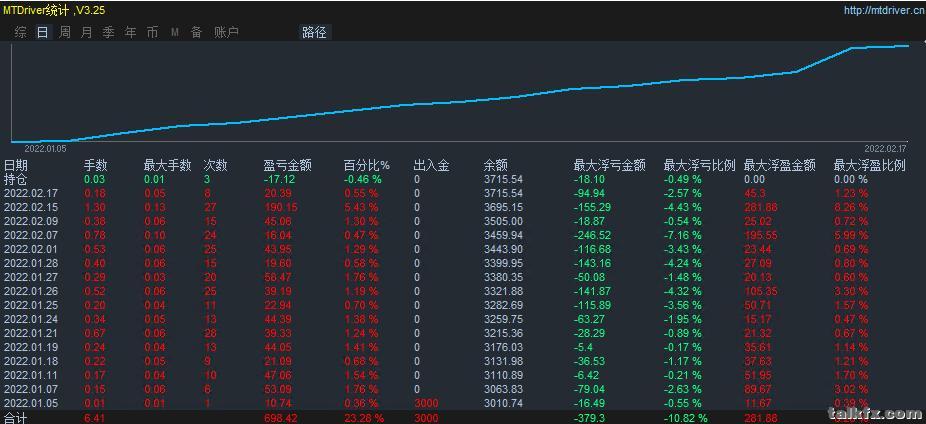
Task: Click the 3000 deposit in 2022.01.05 row
Action: coord(426,403)
